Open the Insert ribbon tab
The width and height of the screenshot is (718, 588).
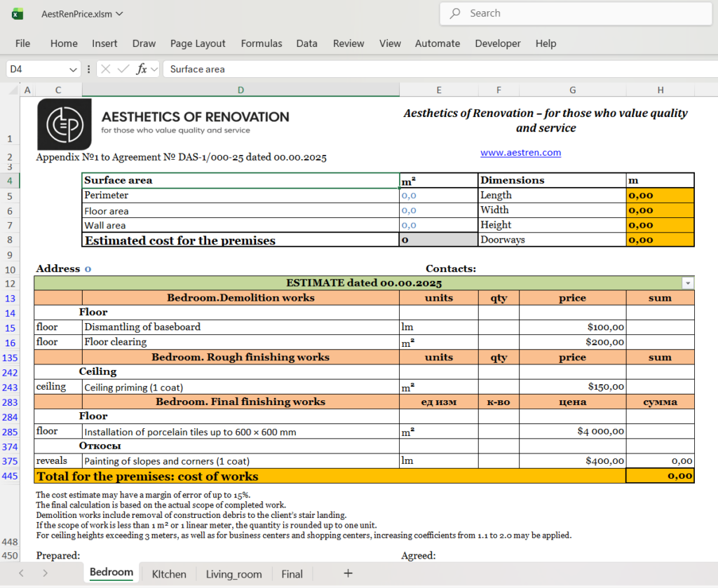pyautogui.click(x=104, y=43)
